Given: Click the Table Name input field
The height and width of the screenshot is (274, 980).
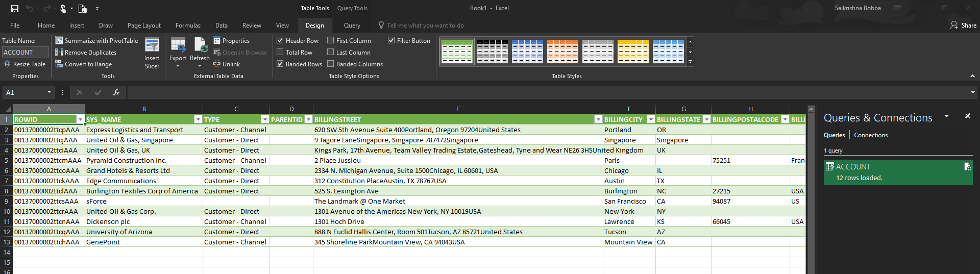Looking at the screenshot, I should tap(26, 52).
